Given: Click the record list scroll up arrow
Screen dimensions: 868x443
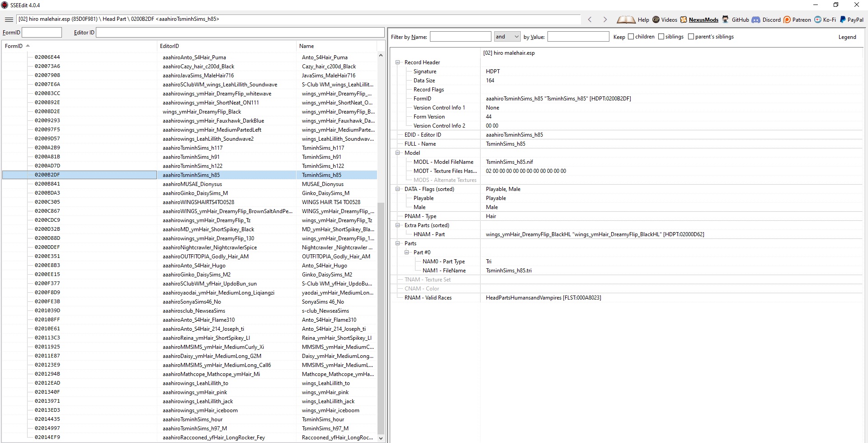Looking at the screenshot, I should [x=381, y=56].
